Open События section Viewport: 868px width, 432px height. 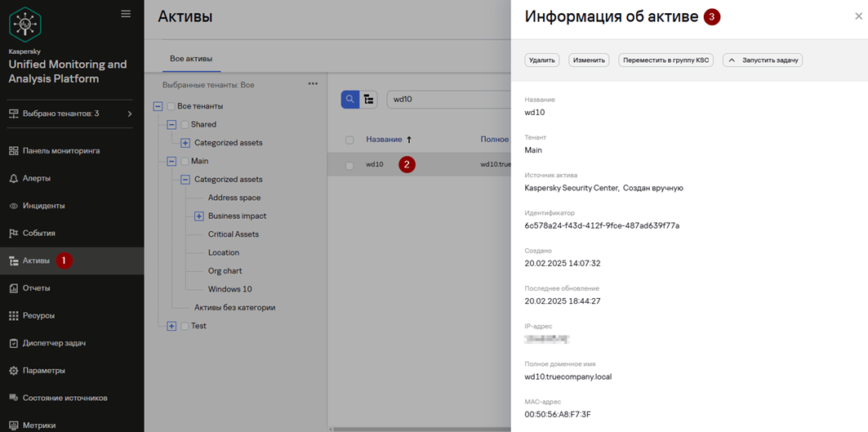[x=38, y=234]
